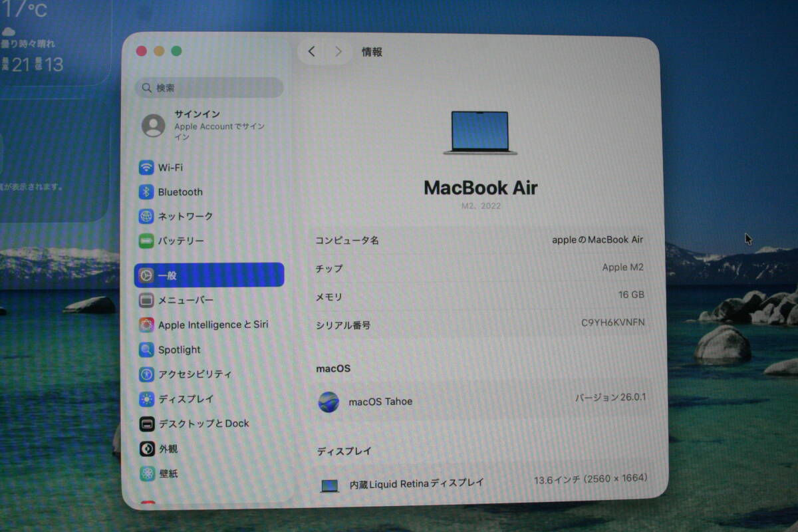
Task: Select the バッテリー battery icon
Action: click(146, 241)
